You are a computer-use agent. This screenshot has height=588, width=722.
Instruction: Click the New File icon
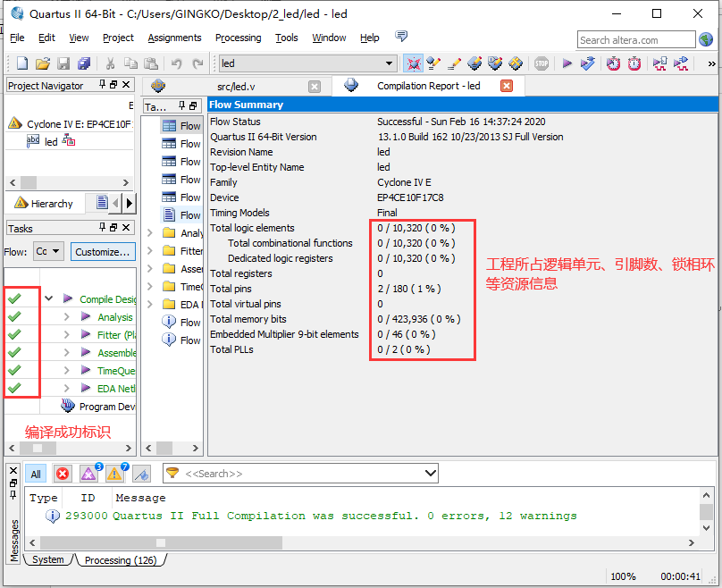pyautogui.click(x=22, y=63)
